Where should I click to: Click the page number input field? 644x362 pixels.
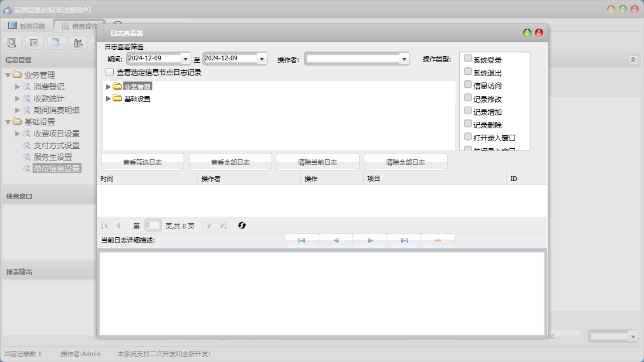pos(152,226)
